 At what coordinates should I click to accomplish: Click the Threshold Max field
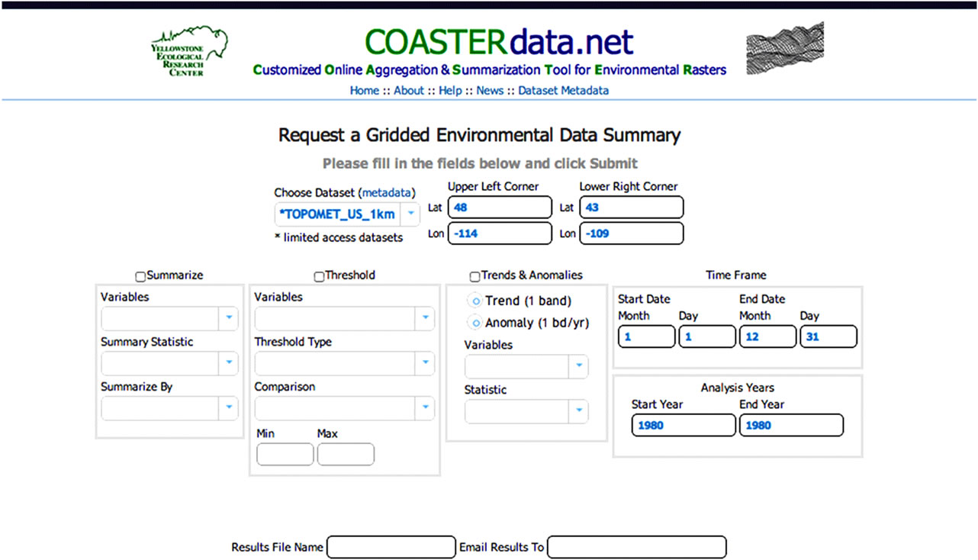click(346, 454)
